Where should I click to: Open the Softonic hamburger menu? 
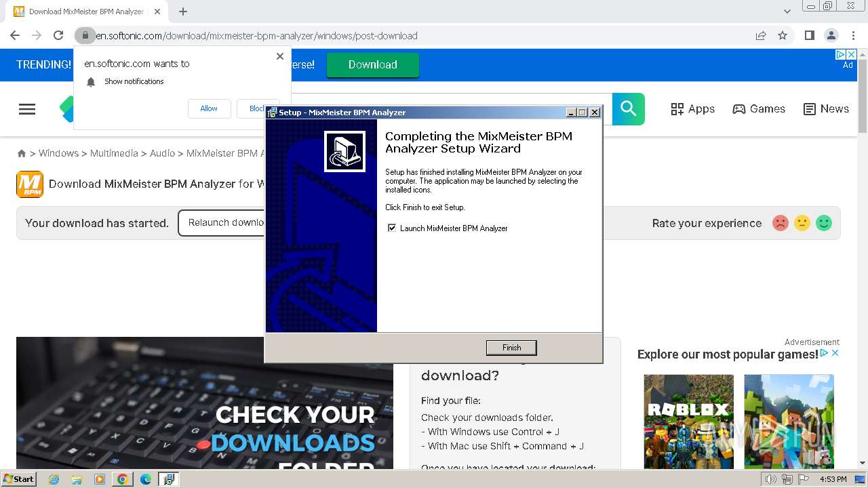pos(27,109)
